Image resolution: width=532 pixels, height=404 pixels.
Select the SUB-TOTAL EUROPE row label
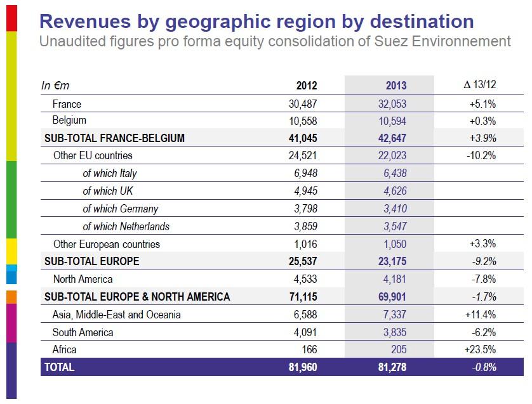point(91,261)
